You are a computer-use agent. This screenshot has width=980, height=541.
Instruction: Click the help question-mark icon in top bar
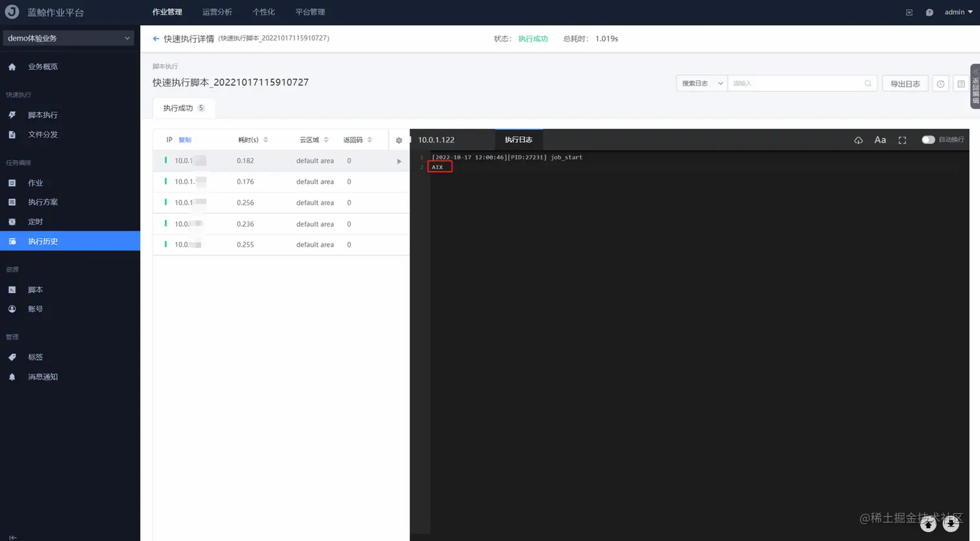click(x=929, y=12)
